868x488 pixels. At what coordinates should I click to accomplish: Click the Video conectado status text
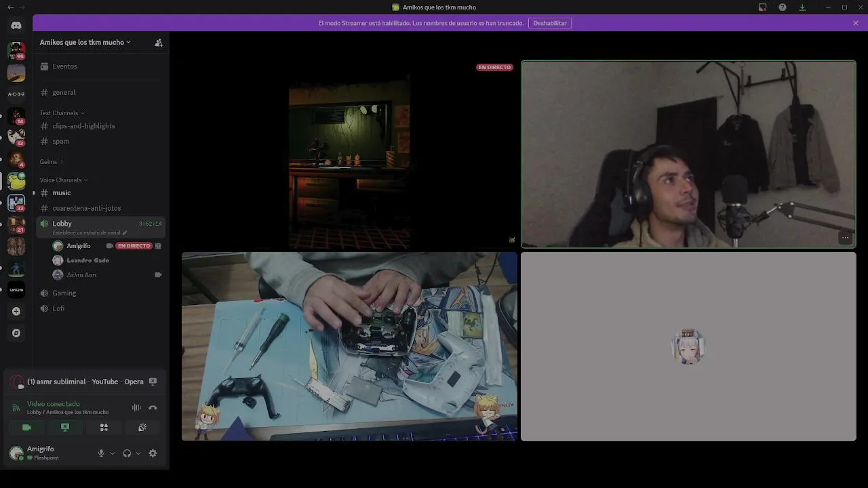[54, 404]
